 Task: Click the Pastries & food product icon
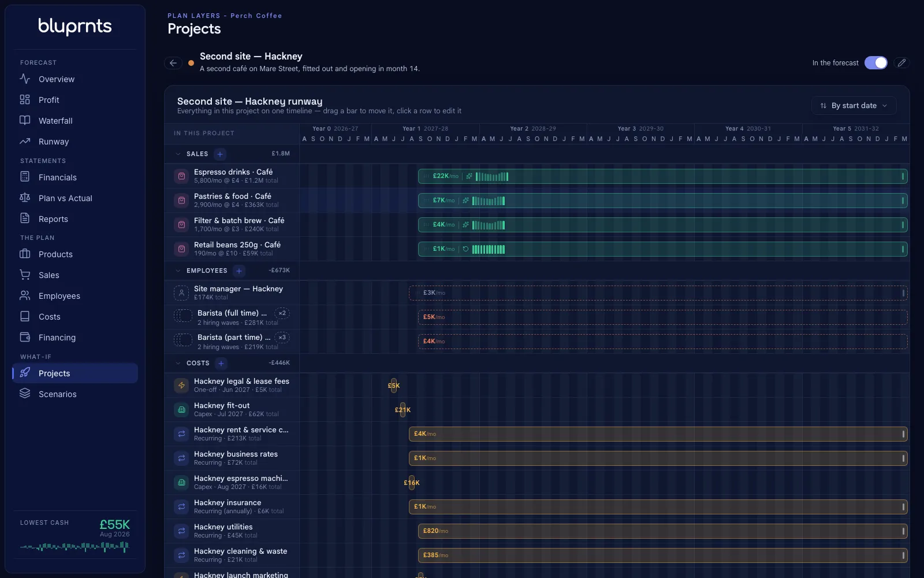pos(181,201)
